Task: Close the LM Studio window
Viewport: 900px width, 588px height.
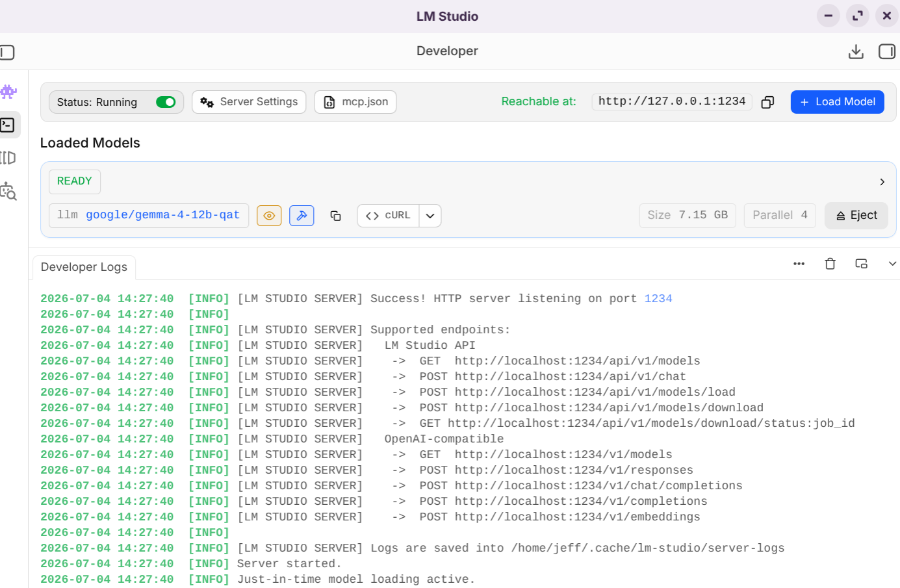Action: 887,16
